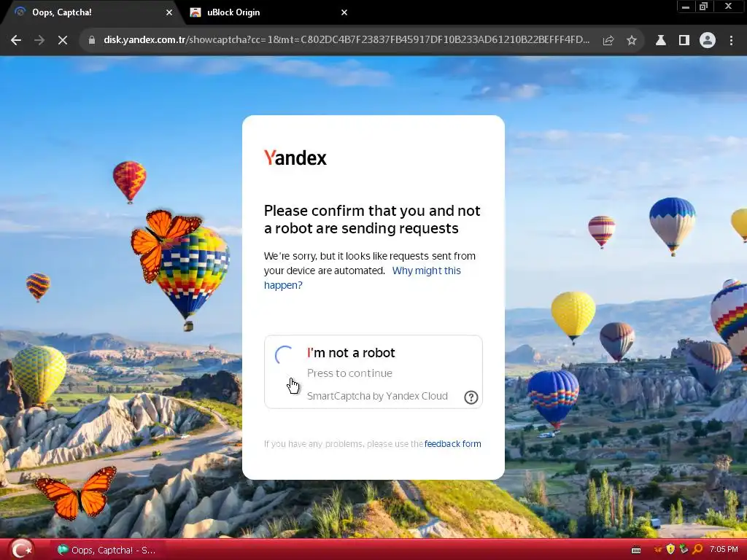The image size is (747, 560).
Task: Select the Oops, Captcha! taskbar item
Action: tap(107, 550)
